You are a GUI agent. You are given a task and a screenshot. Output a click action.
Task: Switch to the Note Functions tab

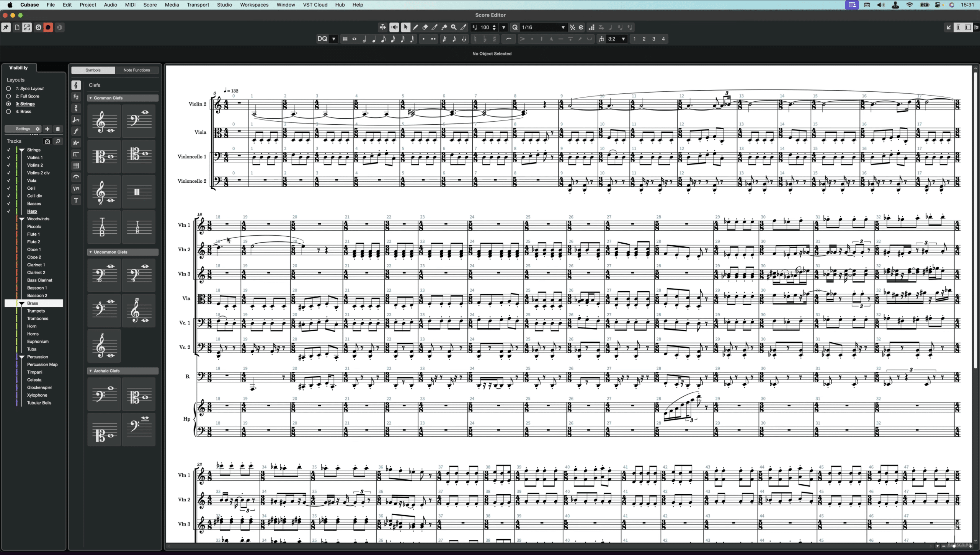(x=137, y=70)
